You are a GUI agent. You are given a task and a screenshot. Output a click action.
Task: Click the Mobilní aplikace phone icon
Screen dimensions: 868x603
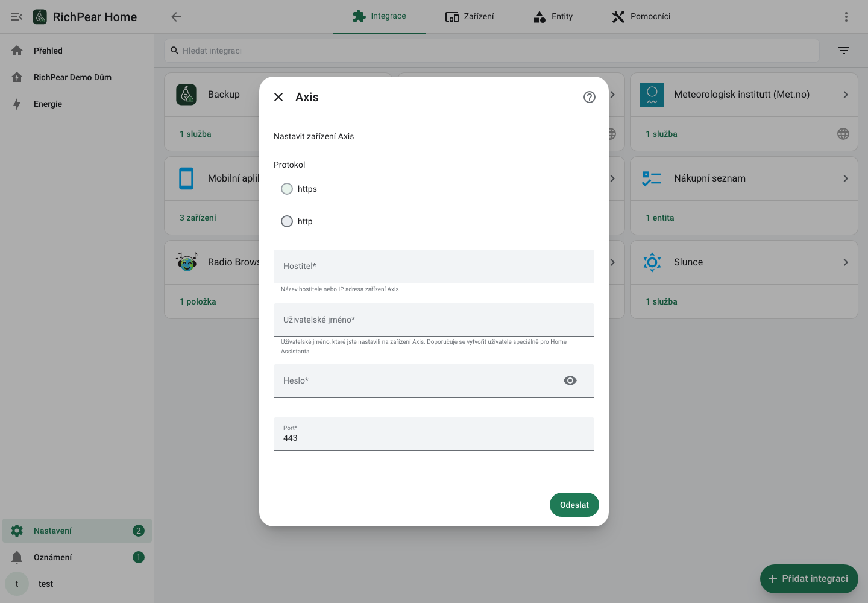(x=186, y=178)
